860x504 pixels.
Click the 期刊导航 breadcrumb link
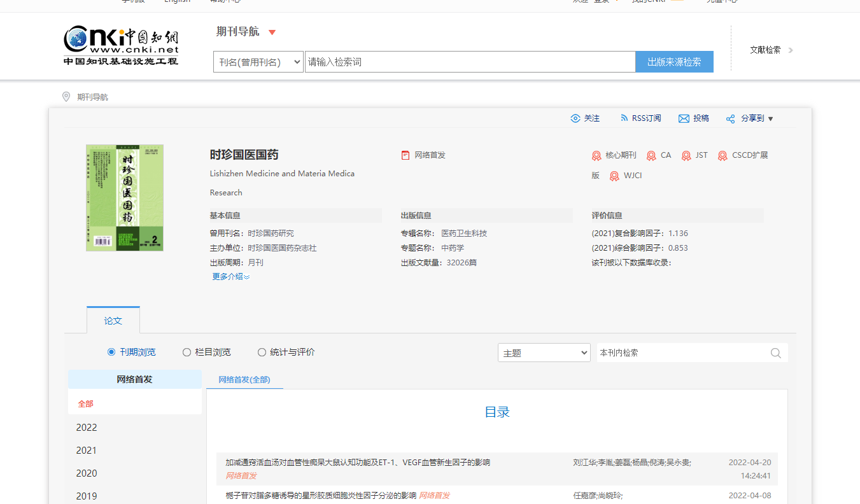(93, 97)
